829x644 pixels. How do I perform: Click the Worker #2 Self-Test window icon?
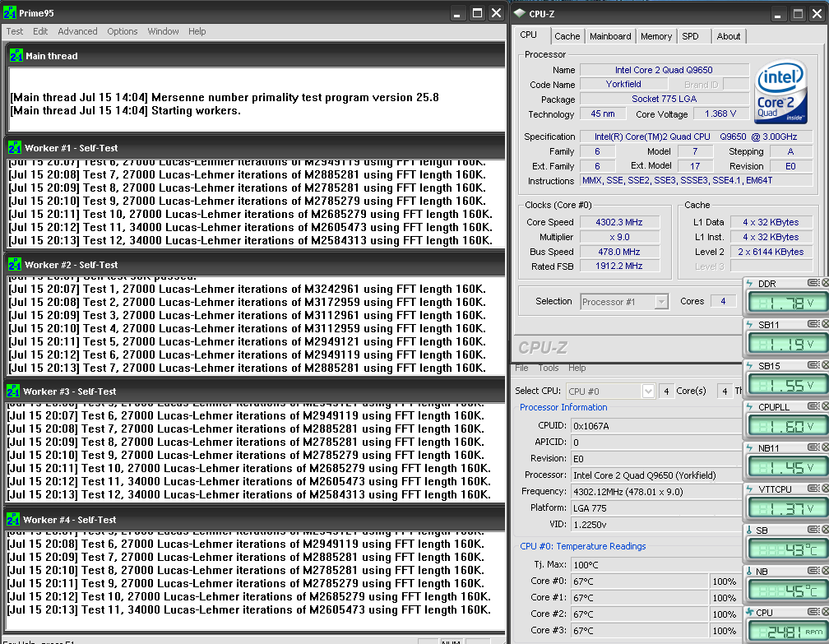15,264
